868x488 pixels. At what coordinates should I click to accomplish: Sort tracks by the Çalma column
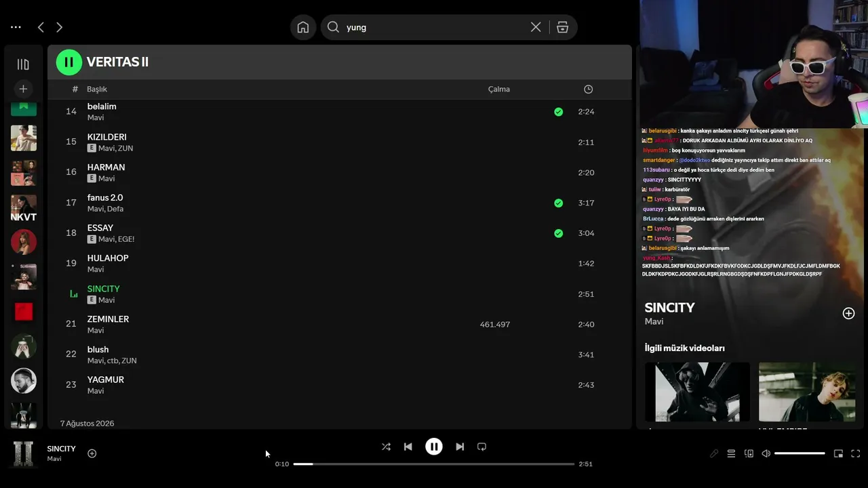(x=499, y=89)
